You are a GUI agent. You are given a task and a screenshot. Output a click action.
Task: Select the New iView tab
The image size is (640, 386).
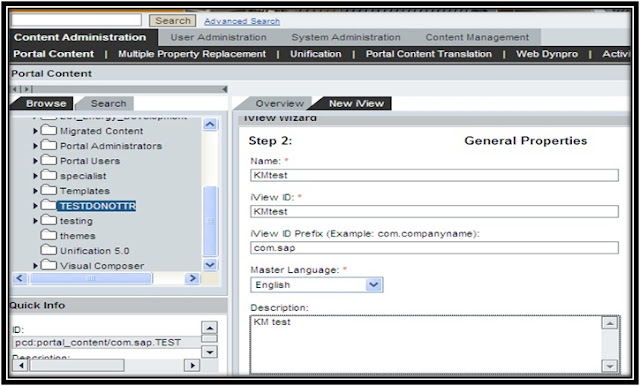pyautogui.click(x=356, y=103)
